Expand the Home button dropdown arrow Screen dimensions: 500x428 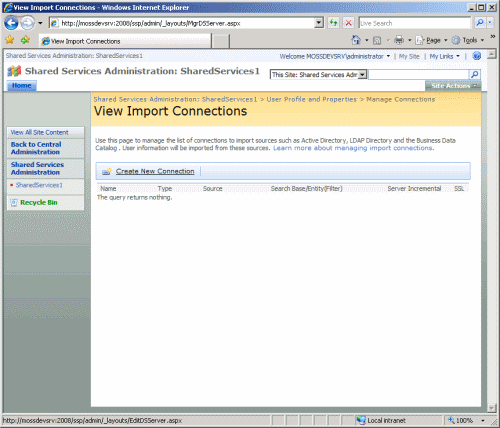point(367,40)
